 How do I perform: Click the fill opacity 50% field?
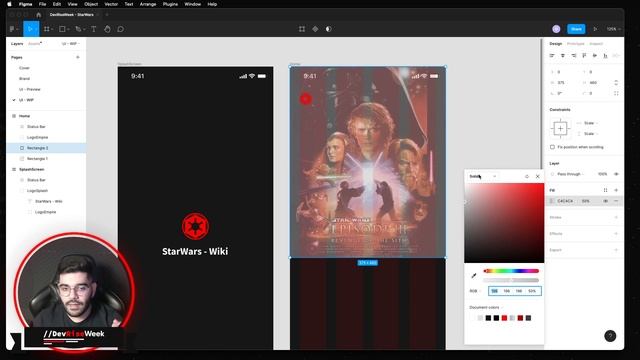click(x=586, y=201)
